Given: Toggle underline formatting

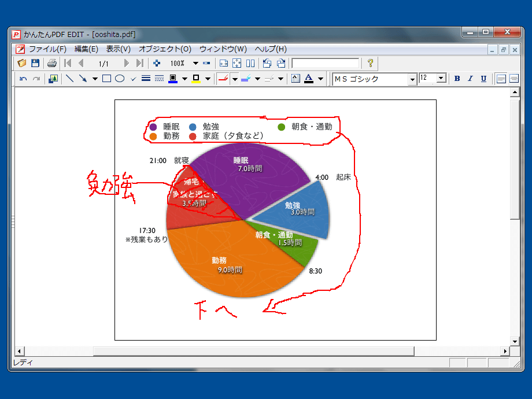Looking at the screenshot, I should pos(483,79).
